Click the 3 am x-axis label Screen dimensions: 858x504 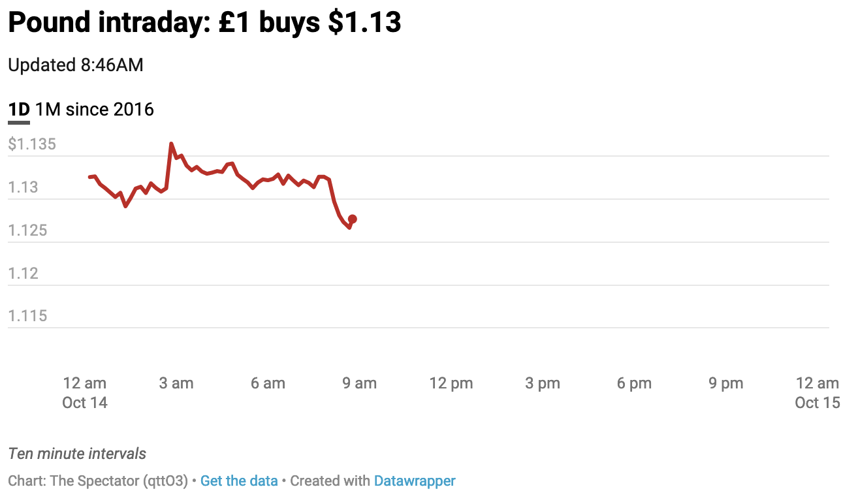[x=176, y=383]
